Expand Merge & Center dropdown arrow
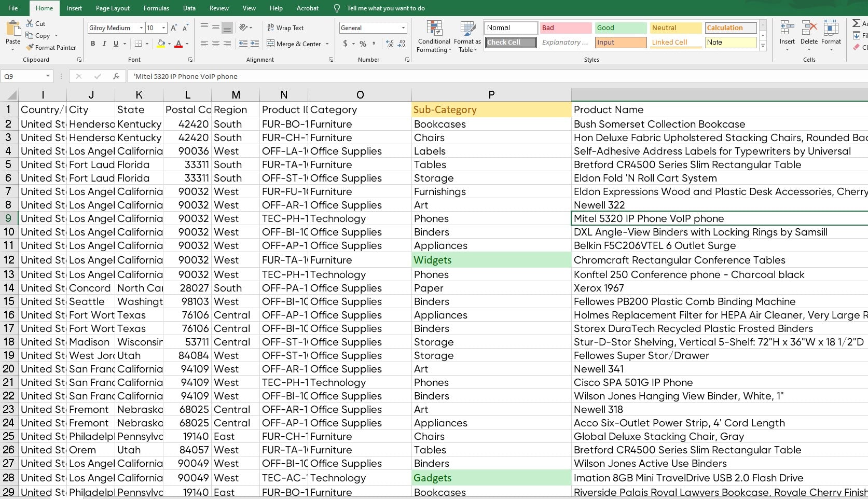868x499 pixels. [x=327, y=44]
